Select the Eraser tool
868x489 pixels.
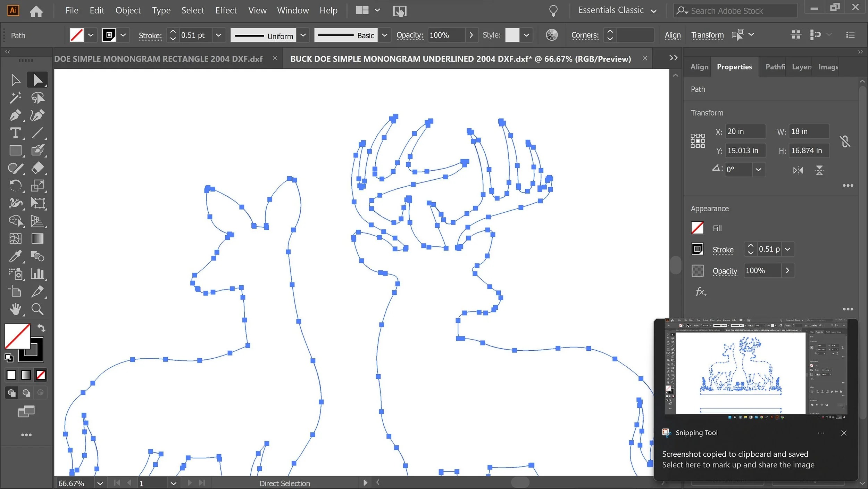[37, 168]
